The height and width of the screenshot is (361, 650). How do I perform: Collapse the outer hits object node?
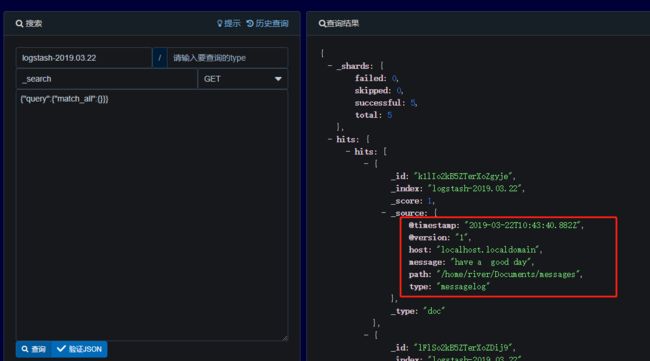[x=330, y=139]
